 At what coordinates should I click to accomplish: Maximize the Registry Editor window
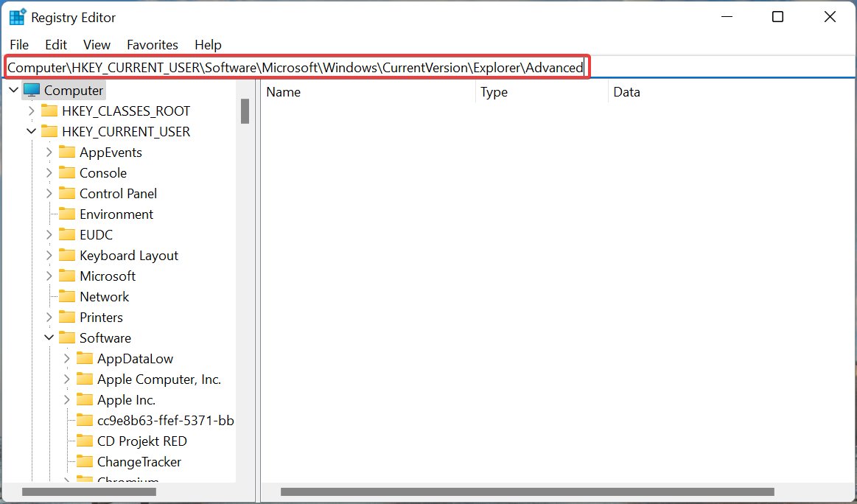[x=777, y=17]
